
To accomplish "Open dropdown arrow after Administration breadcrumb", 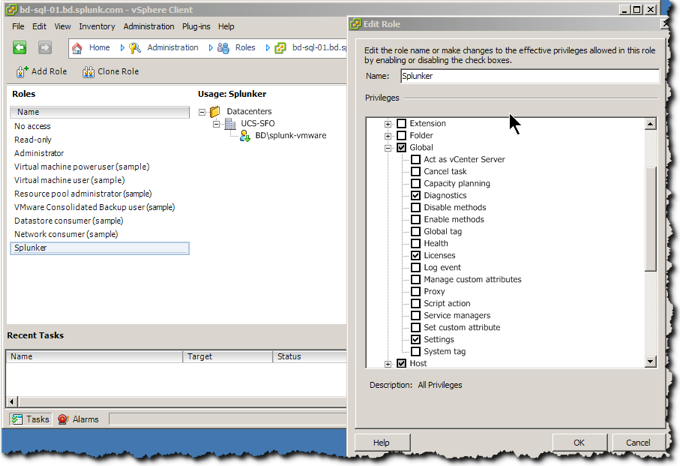I will [x=211, y=48].
